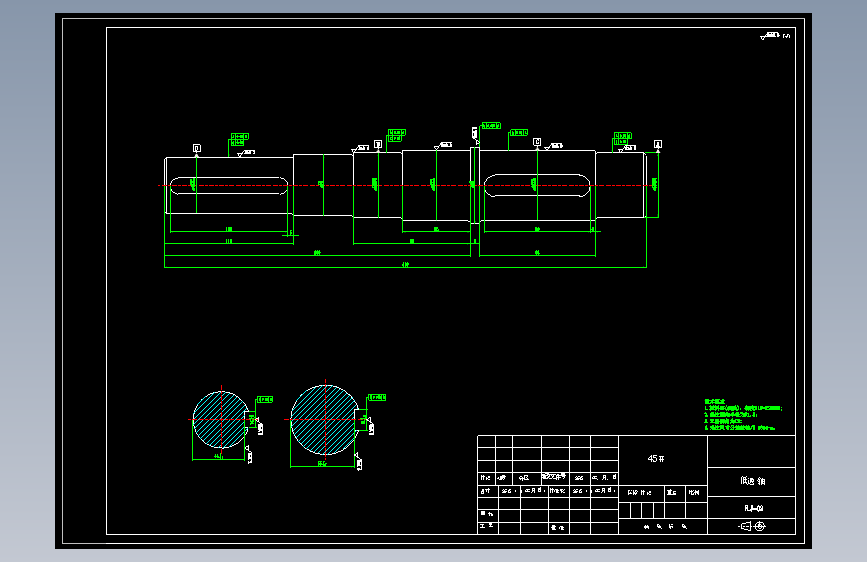Select the larger hatched cross-section circle
867x562 pixels.
(325, 420)
